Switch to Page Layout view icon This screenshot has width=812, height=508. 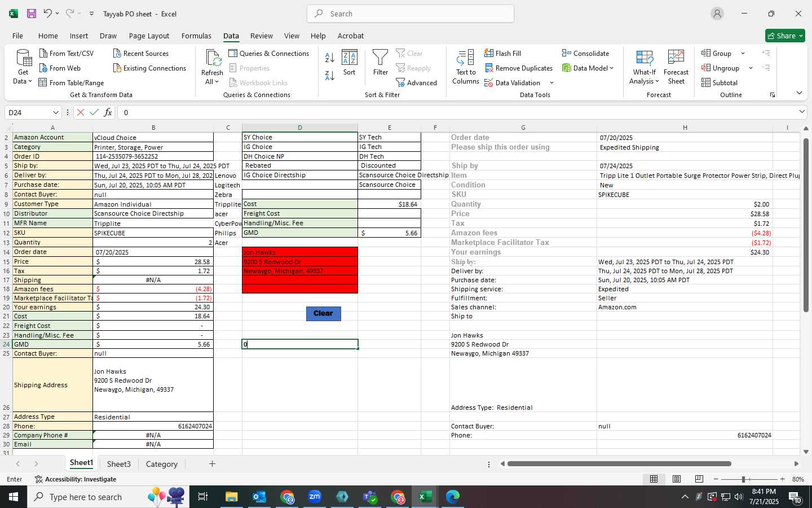(x=677, y=479)
